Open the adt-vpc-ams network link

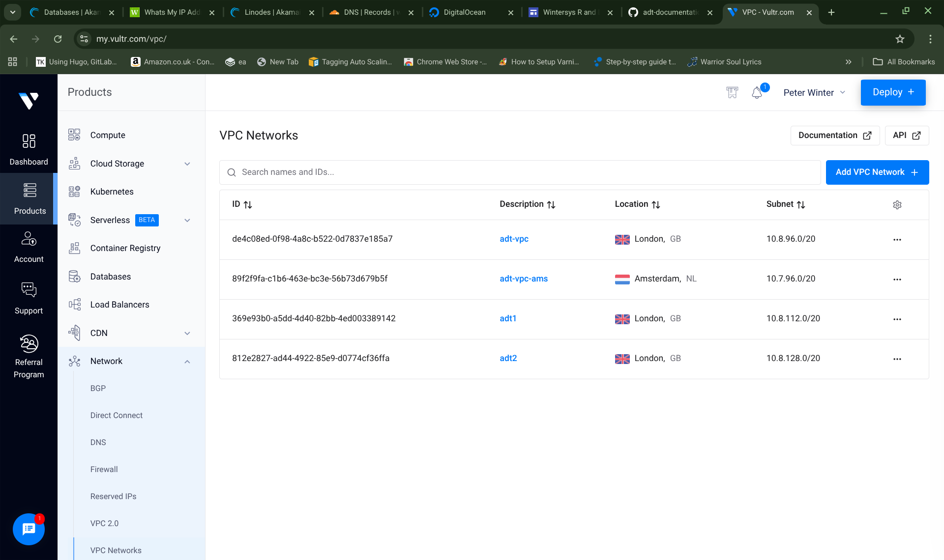point(523,279)
